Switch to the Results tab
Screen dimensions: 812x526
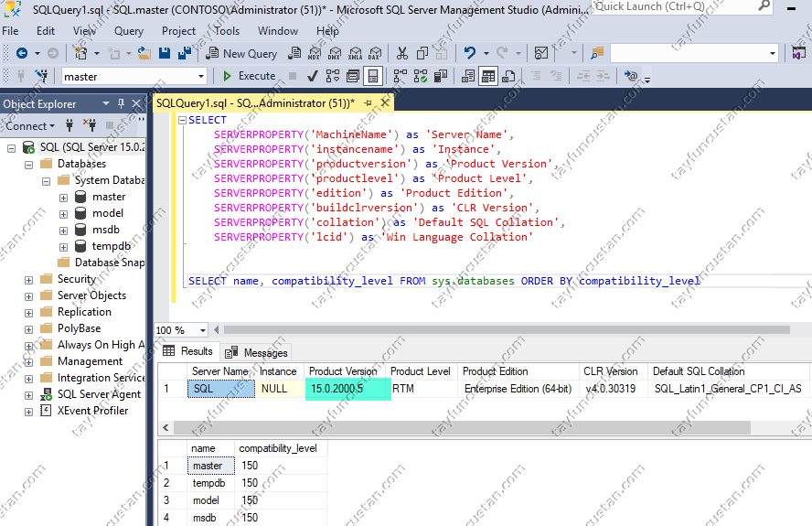(188, 351)
